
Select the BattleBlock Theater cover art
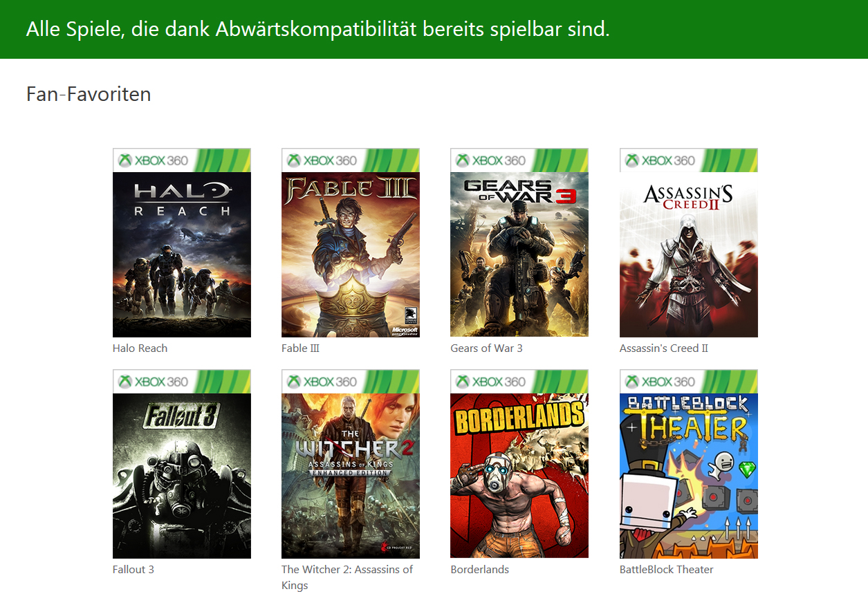click(x=689, y=464)
